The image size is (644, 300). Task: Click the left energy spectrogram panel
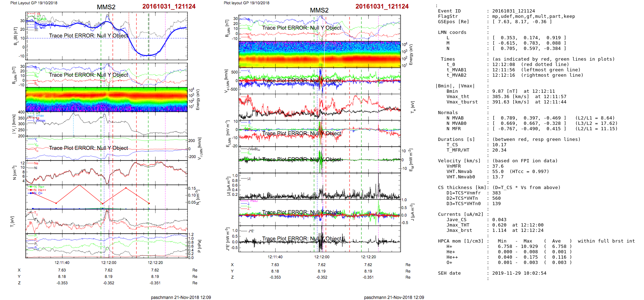pyautogui.click(x=106, y=99)
